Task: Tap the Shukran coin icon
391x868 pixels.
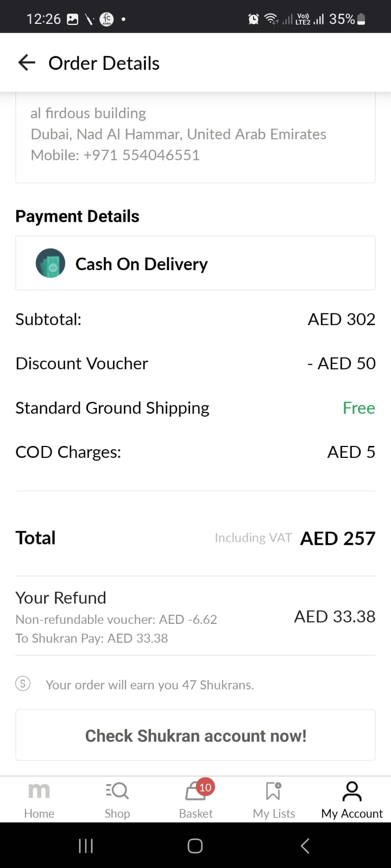Action: (x=23, y=684)
